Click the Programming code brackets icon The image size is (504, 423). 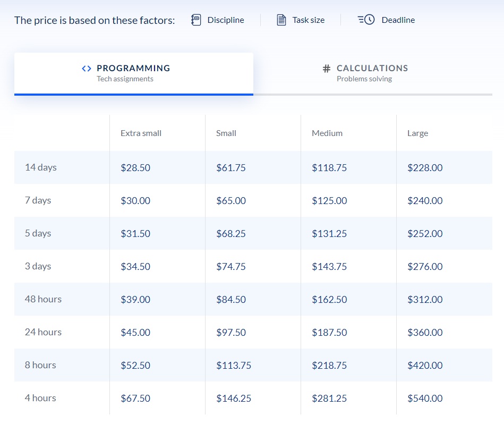pos(87,69)
